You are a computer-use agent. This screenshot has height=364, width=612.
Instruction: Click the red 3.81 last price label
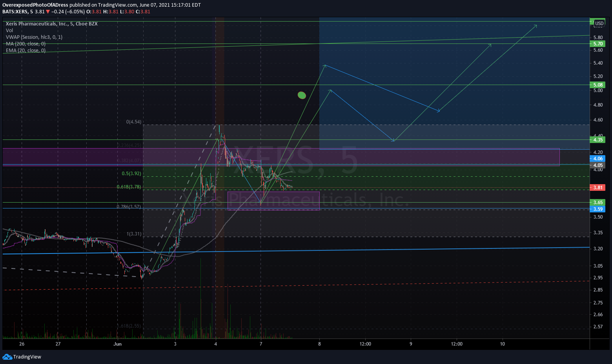(598, 188)
